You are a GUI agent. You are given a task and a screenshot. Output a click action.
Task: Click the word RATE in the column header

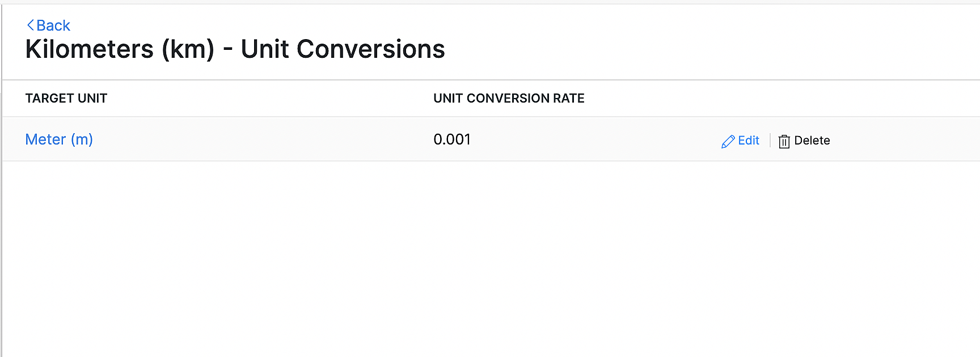569,99
